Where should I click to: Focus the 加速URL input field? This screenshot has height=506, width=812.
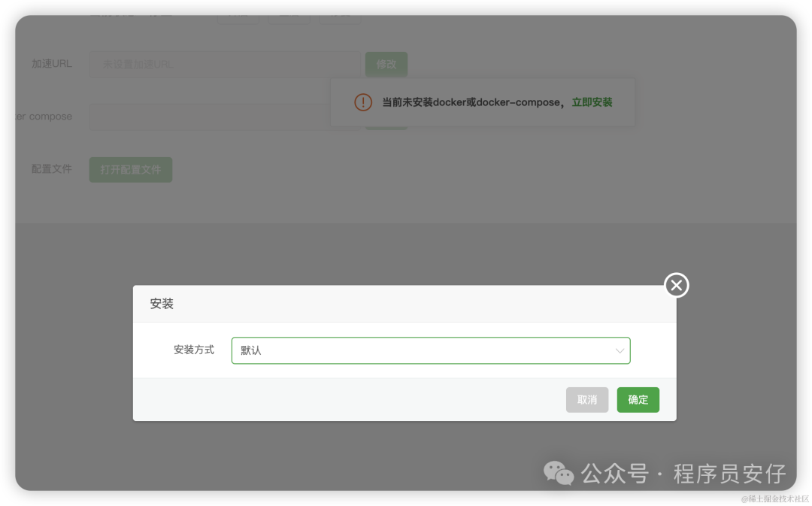(225, 64)
